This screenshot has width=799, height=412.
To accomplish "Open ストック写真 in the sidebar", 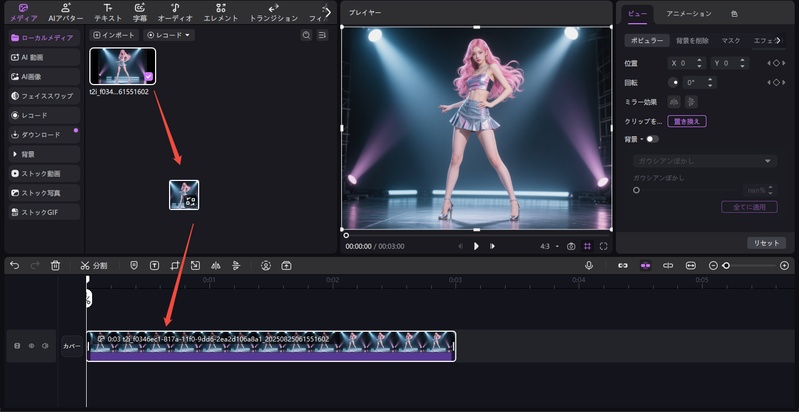I will 44,193.
